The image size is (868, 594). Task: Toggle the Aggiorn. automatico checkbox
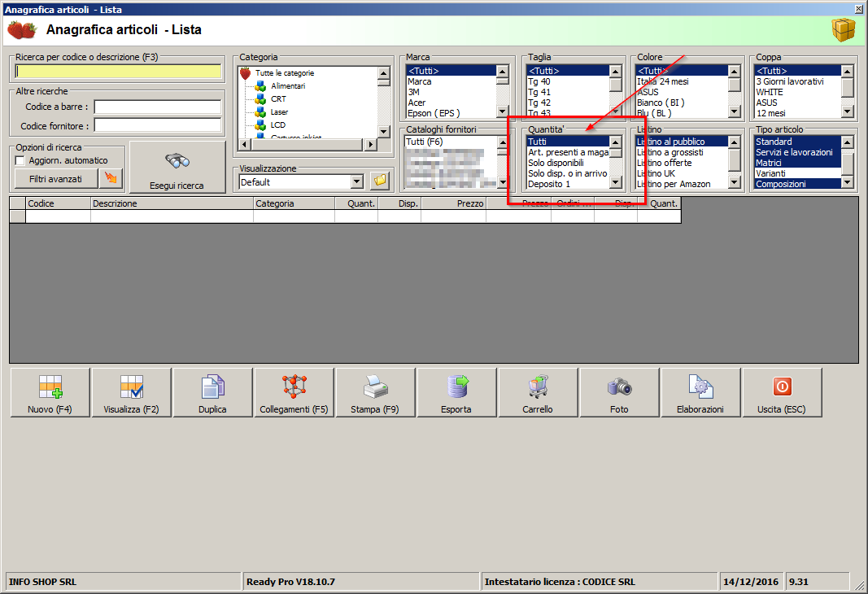coord(20,160)
